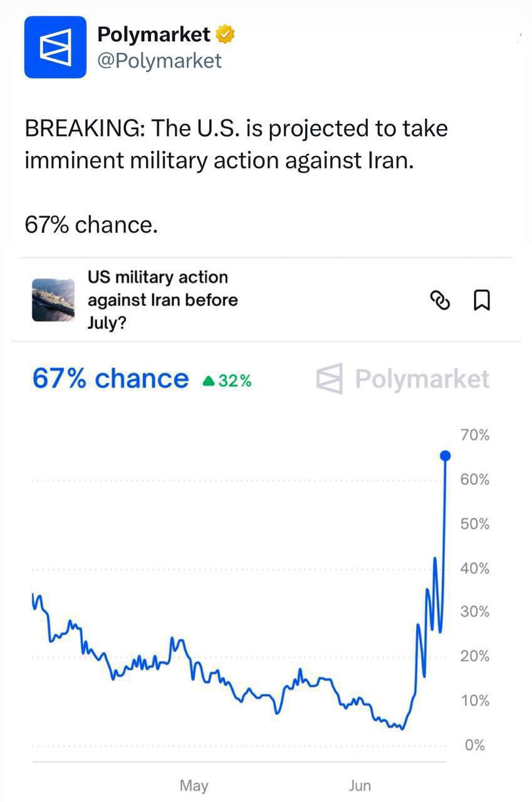Viewport: 532px width, 802px height.
Task: Open the Polymarket profile name
Action: coord(154,35)
